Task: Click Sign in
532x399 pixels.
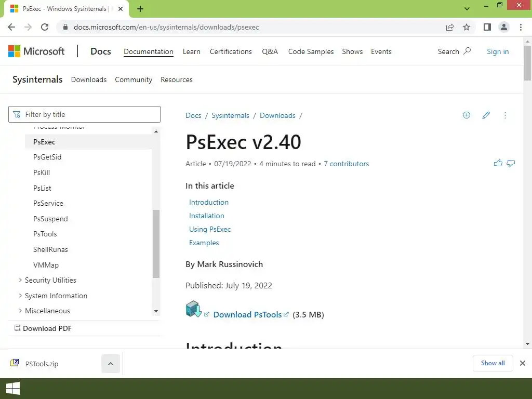Action: [x=498, y=51]
